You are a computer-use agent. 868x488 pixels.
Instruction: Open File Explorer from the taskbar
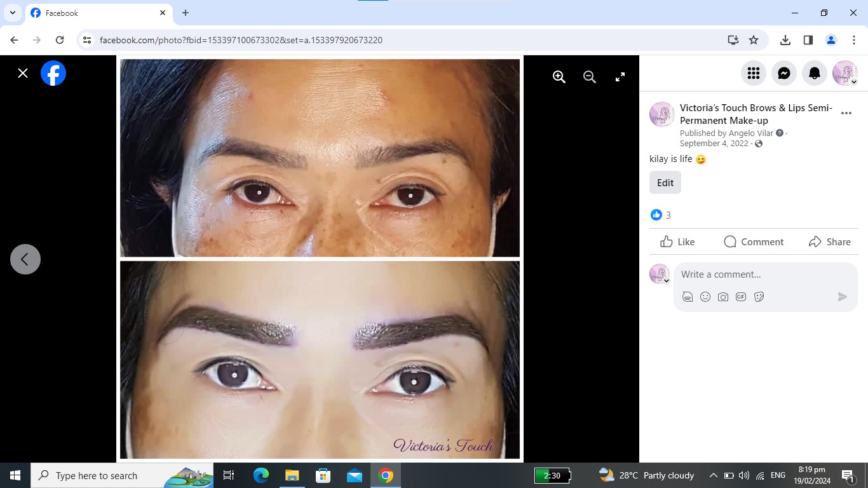[292, 475]
